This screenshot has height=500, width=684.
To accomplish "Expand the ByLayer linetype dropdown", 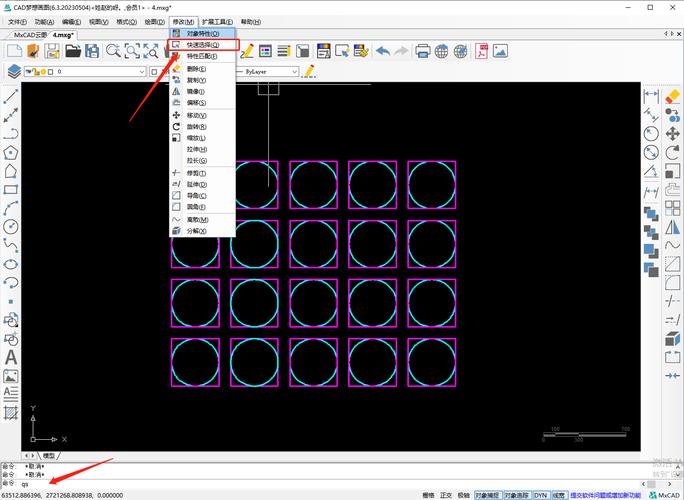I will tap(268, 72).
